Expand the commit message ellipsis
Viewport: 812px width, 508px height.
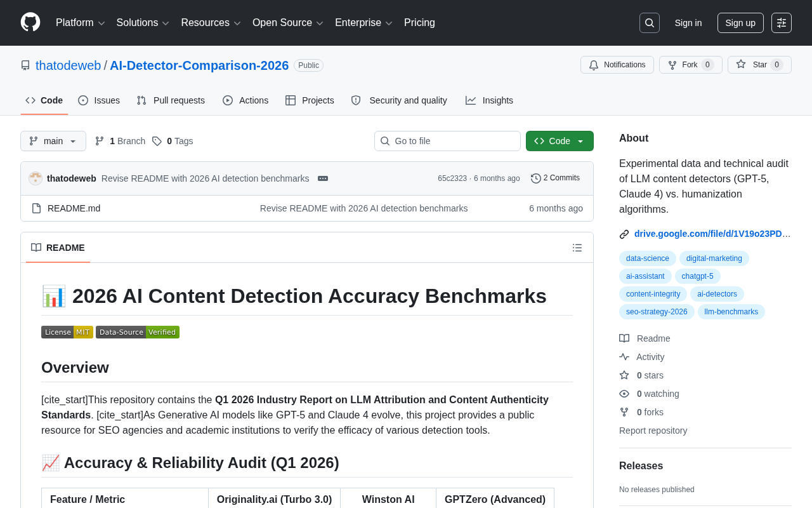pyautogui.click(x=323, y=178)
